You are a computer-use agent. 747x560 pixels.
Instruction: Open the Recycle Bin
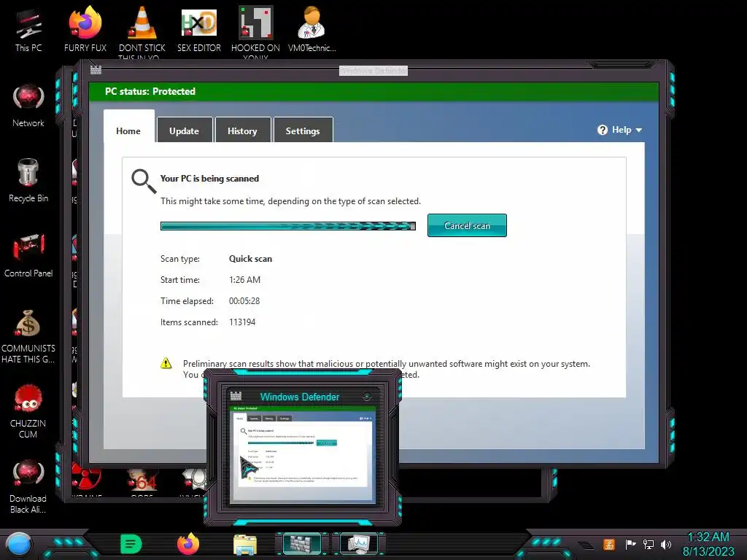click(x=28, y=181)
